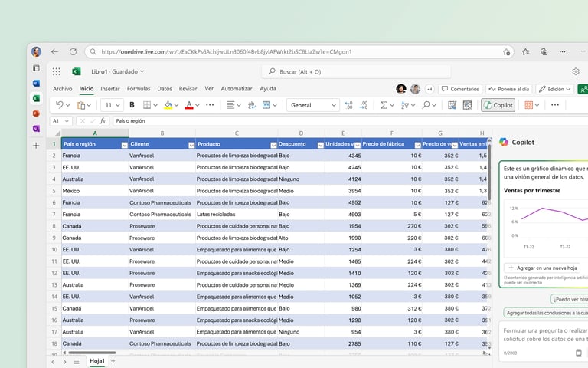Add an app with sidebar plus icon

[37, 146]
